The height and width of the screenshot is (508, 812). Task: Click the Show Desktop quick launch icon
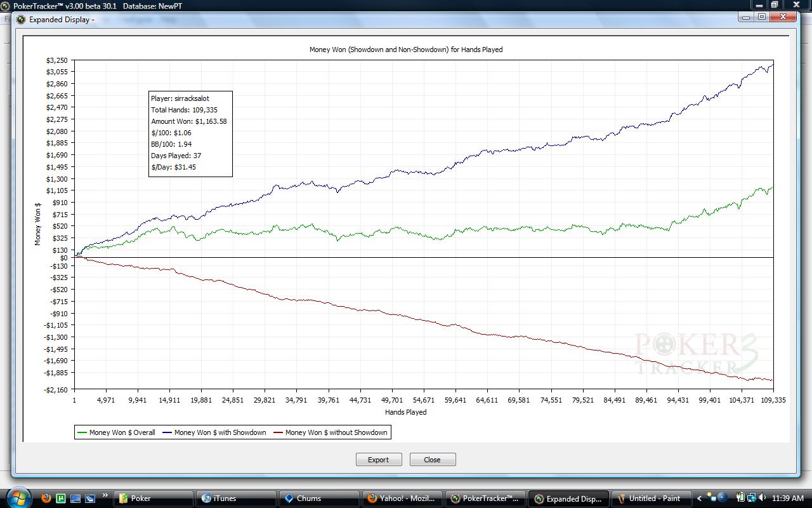click(x=75, y=498)
